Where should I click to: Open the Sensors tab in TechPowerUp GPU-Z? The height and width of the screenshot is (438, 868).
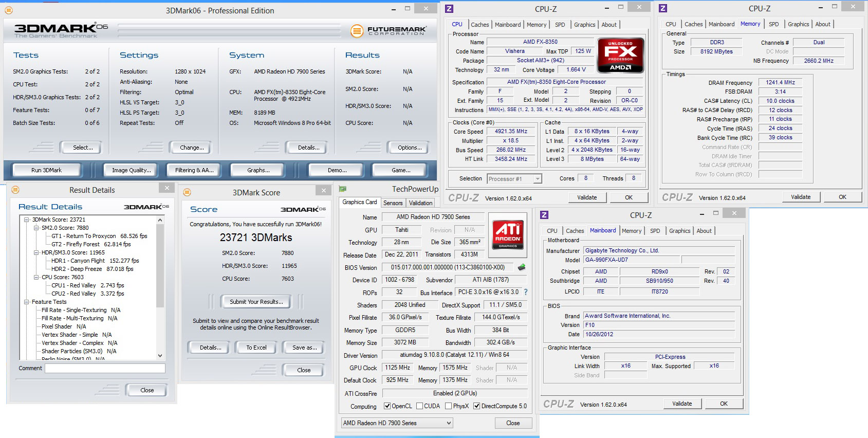[393, 203]
